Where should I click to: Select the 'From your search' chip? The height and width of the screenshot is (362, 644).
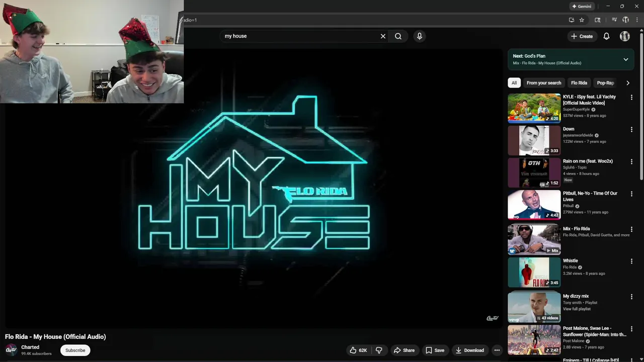[x=544, y=83]
